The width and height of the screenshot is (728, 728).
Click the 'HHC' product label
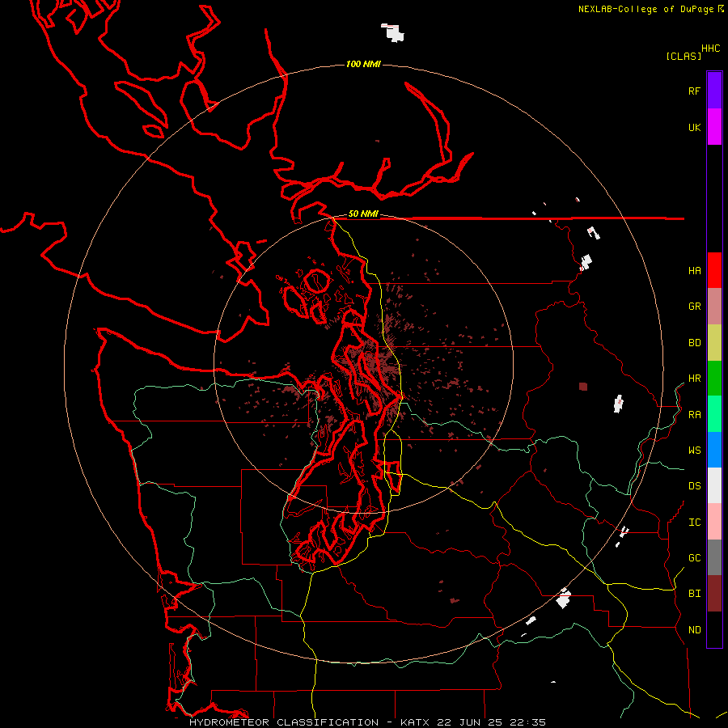click(710, 49)
